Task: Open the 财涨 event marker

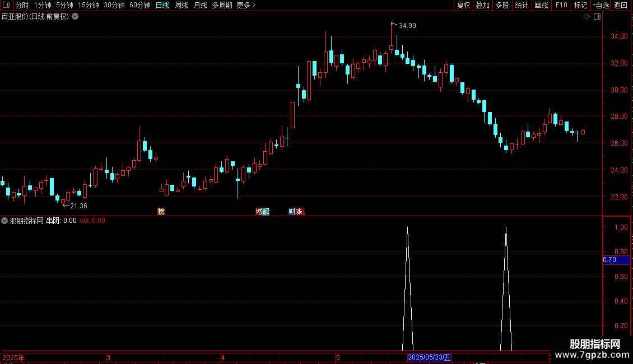Action: click(296, 212)
